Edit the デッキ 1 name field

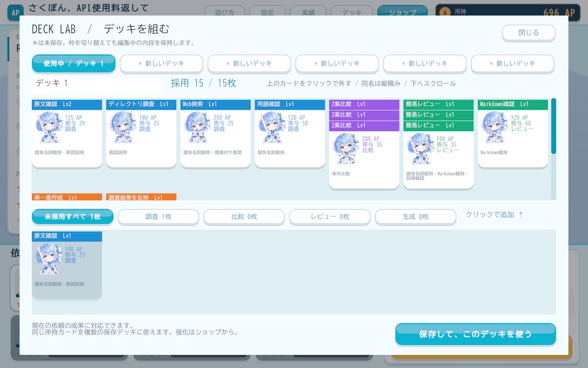click(96, 85)
